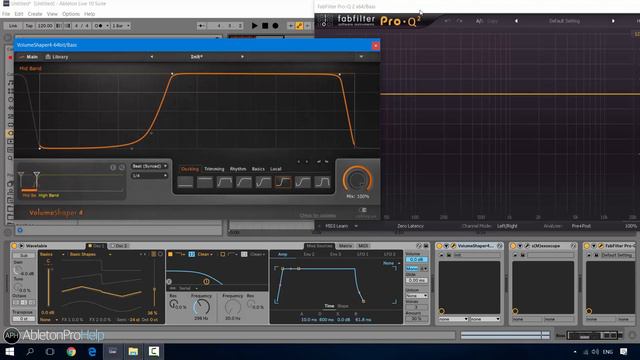Toggle the Wavetable Sub oscillator

point(24,255)
